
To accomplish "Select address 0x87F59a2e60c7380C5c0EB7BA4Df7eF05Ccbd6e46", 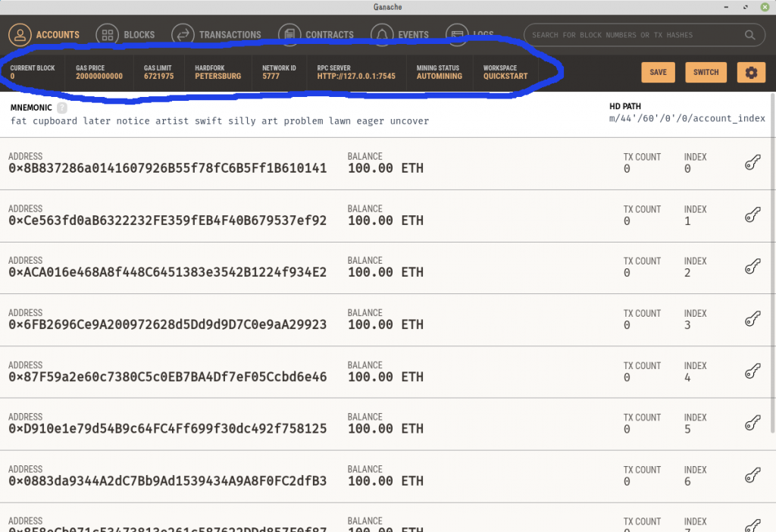I will click(167, 377).
